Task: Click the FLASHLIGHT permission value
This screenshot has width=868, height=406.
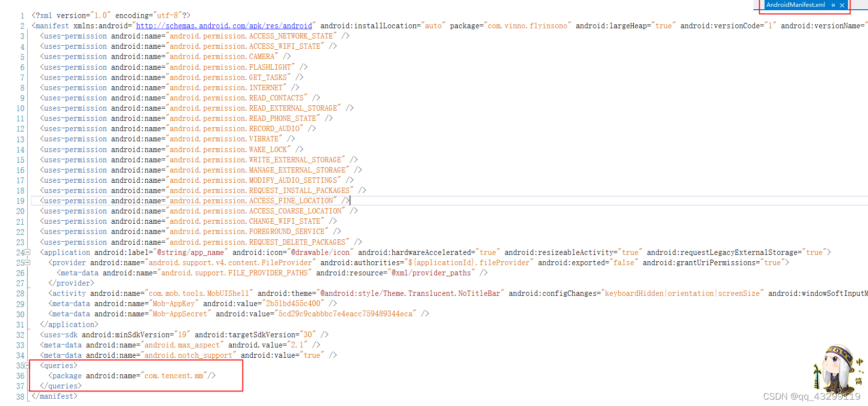Action: (230, 67)
